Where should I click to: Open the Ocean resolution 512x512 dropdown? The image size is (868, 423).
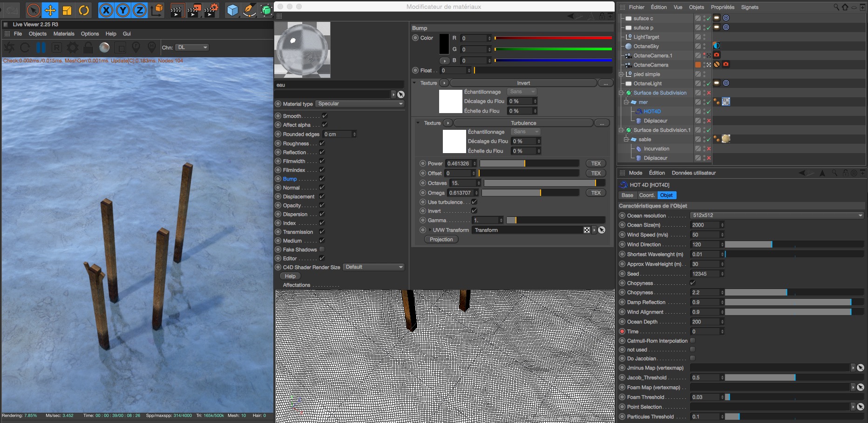[x=776, y=215]
